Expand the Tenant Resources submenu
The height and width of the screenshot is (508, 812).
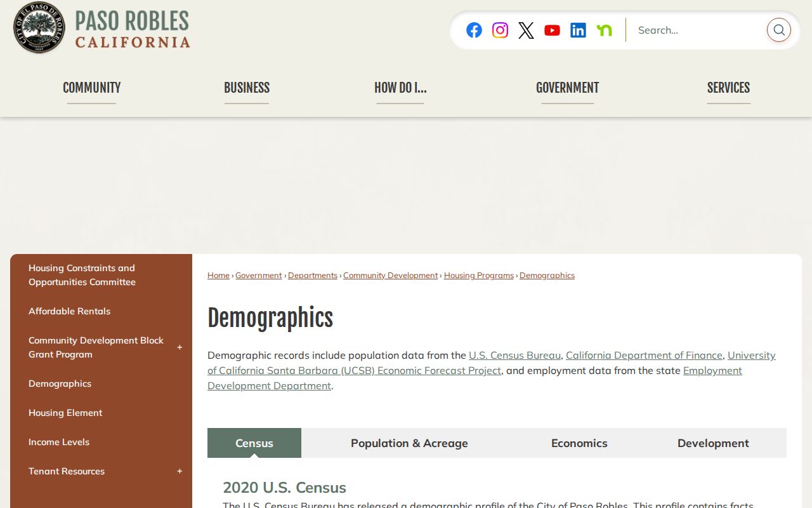tap(180, 471)
